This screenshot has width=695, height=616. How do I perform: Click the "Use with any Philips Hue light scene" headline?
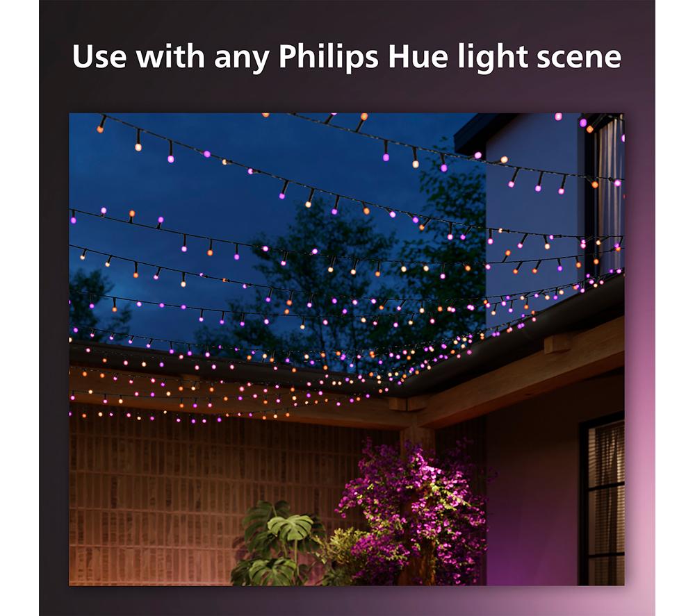point(347,57)
